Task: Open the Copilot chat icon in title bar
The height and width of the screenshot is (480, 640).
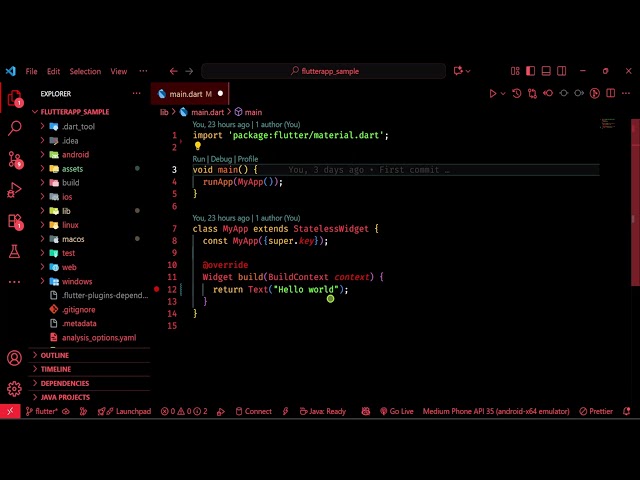Action: pyautogui.click(x=458, y=71)
